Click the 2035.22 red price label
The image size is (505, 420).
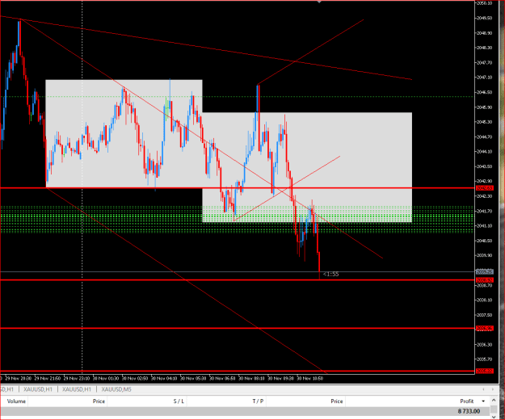484,371
